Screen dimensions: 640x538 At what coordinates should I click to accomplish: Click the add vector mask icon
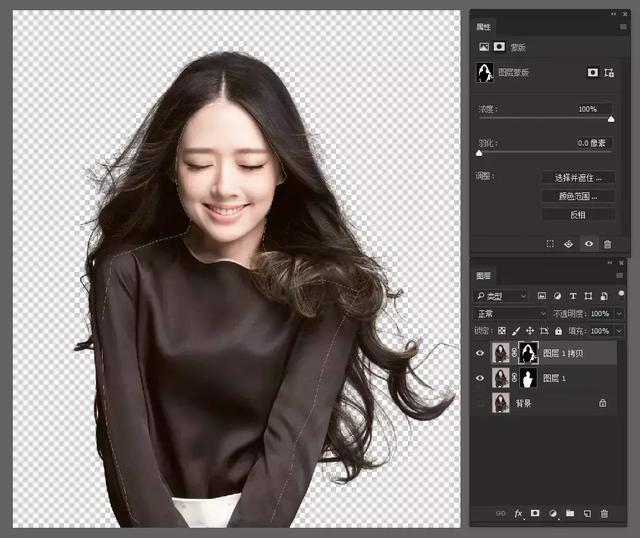(x=609, y=73)
